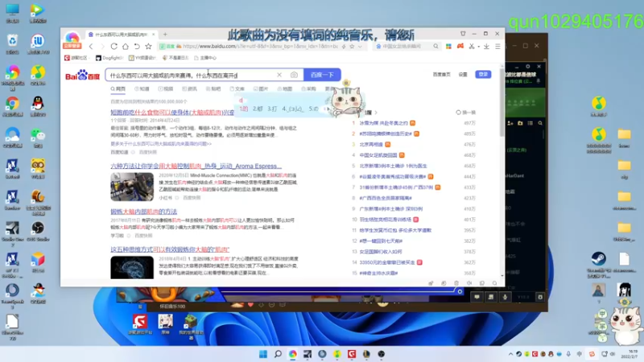Open taskbar search magnifier
The image size is (644, 362).
pos(278,354)
